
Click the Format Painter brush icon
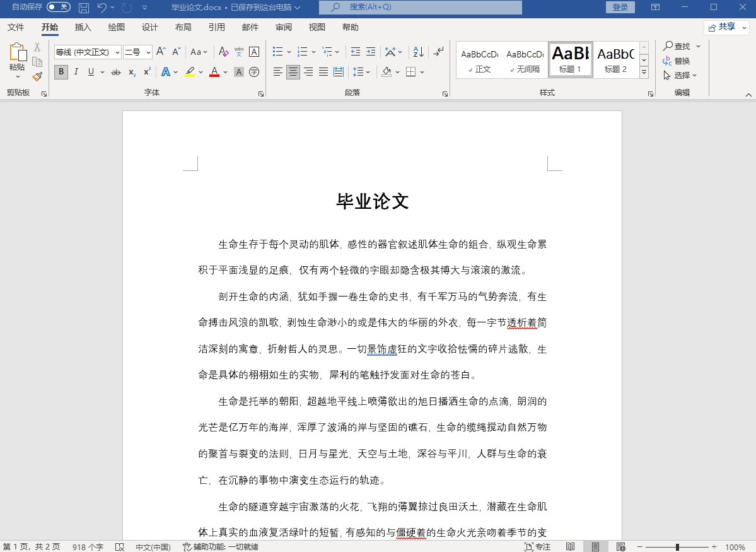pyautogui.click(x=37, y=76)
